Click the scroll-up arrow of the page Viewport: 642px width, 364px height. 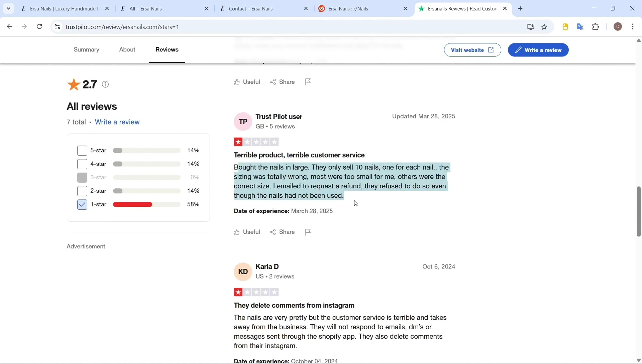639,40
